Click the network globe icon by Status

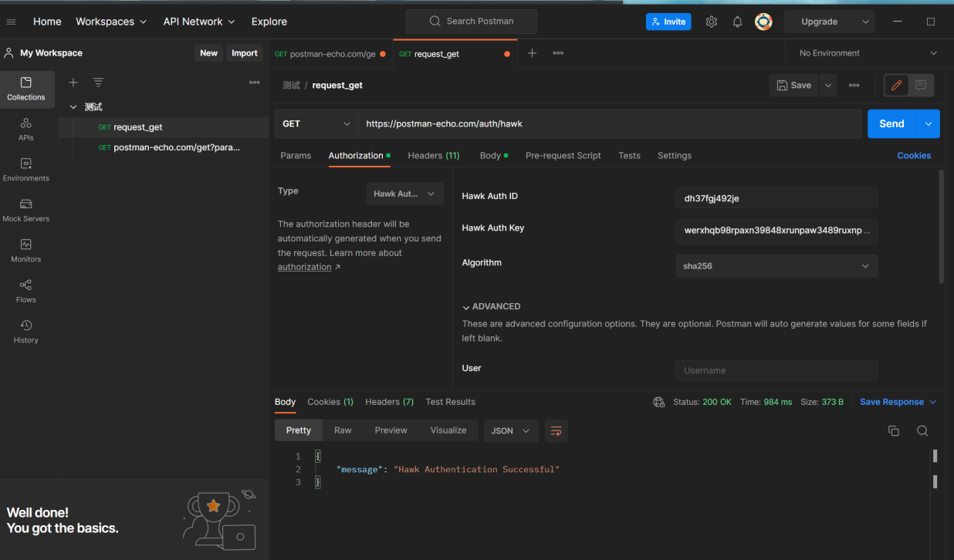click(x=659, y=402)
